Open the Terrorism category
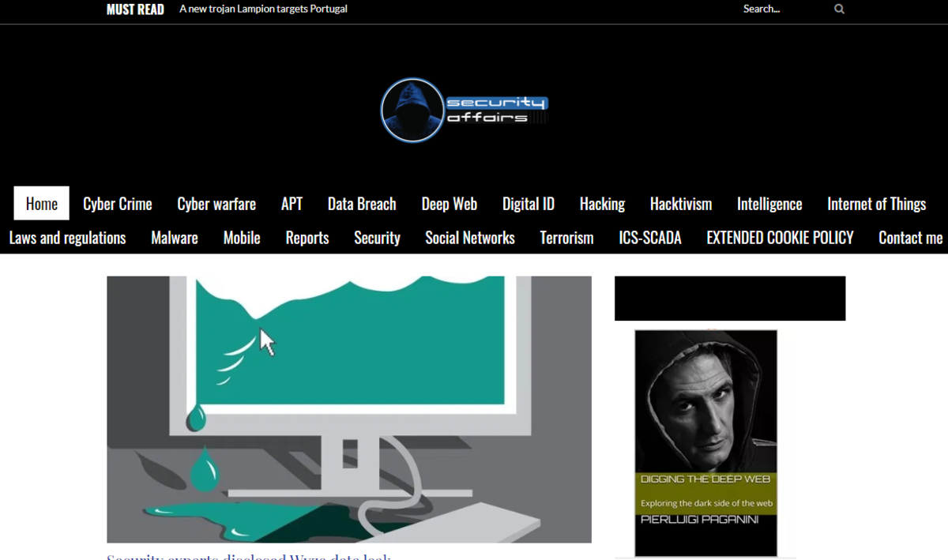This screenshot has width=948, height=560. 566,238
